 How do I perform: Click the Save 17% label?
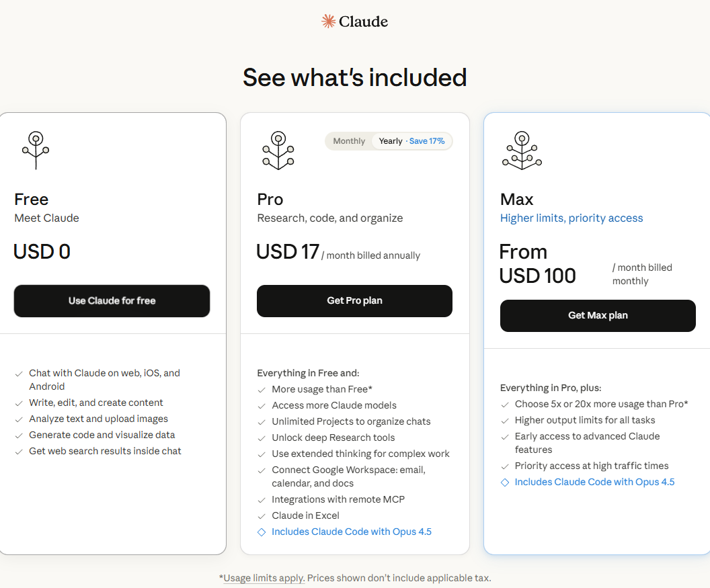(x=427, y=141)
